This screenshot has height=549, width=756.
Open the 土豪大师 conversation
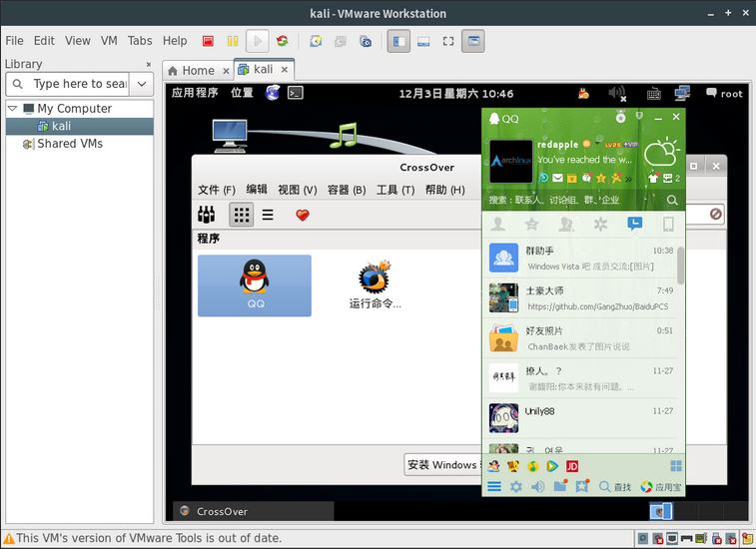click(x=580, y=298)
